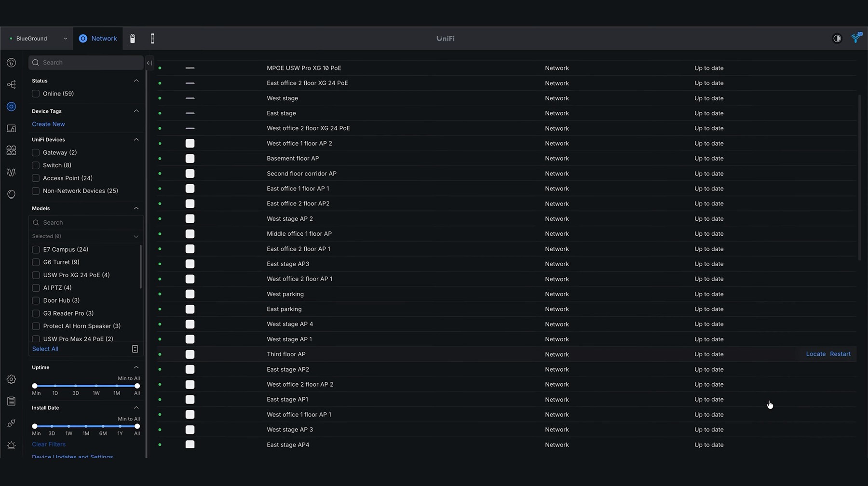Click the Create New device tag link
This screenshot has height=486, width=868.
48,124
